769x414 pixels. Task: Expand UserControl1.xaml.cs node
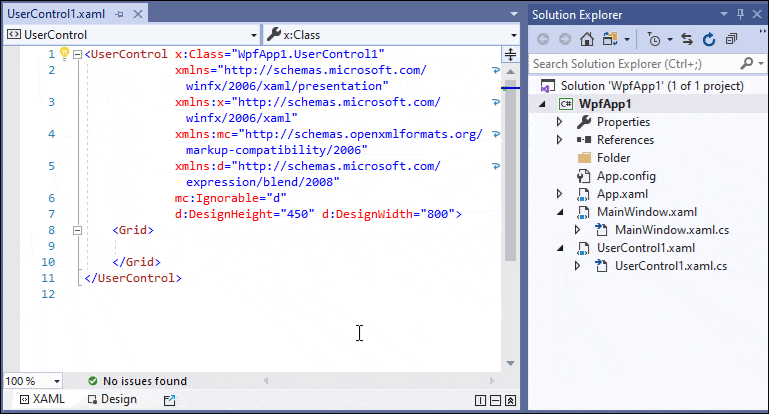[x=578, y=266]
